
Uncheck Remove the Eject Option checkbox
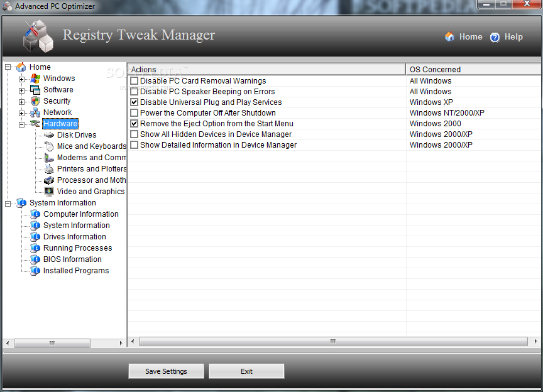point(134,124)
